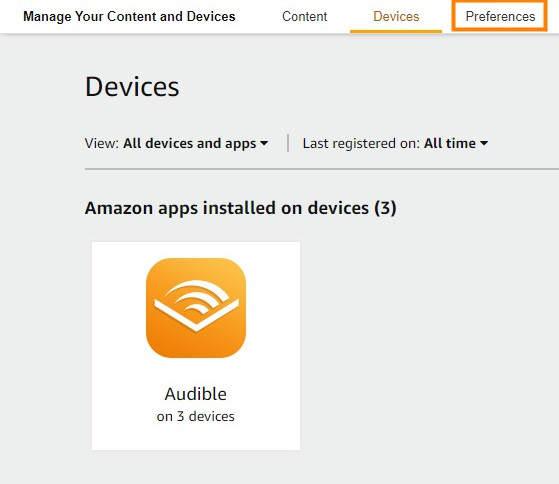Click the caret beside All time

(484, 143)
